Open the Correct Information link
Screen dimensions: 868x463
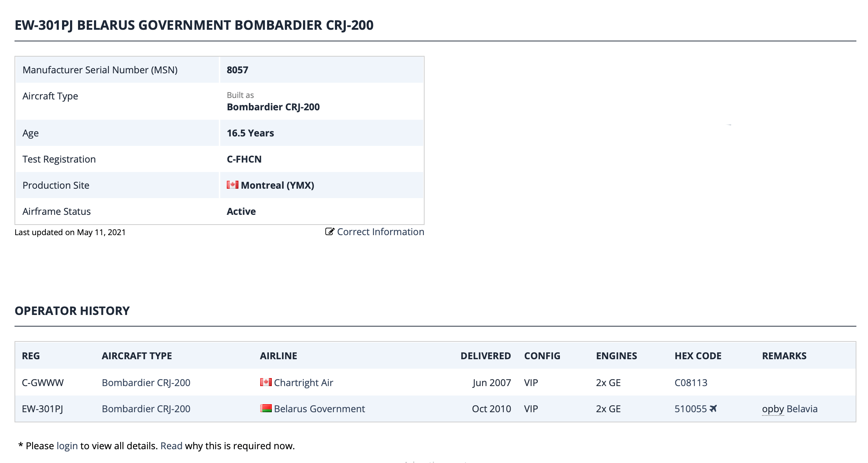click(380, 232)
